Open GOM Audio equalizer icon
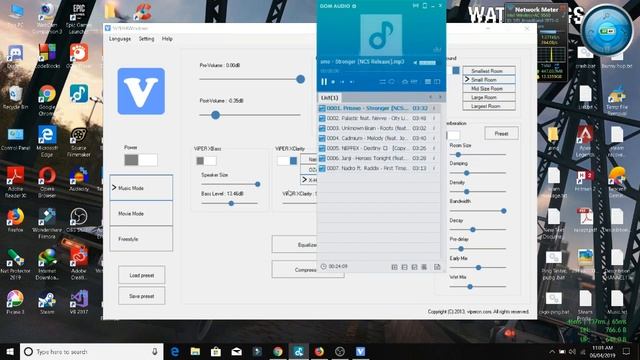 click(414, 82)
